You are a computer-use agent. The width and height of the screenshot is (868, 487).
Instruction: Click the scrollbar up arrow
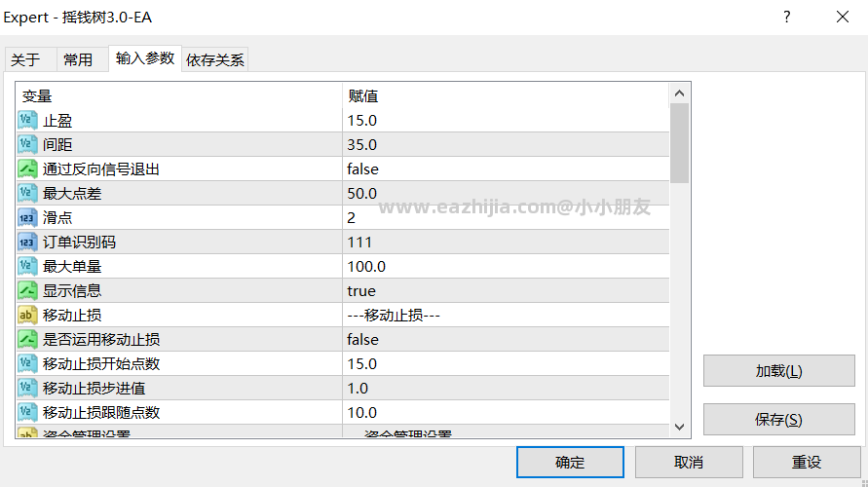(x=680, y=94)
